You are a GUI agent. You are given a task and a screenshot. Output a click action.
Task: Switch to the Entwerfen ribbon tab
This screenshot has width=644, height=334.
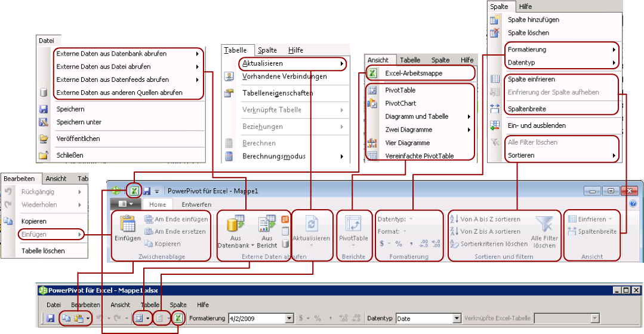point(196,204)
